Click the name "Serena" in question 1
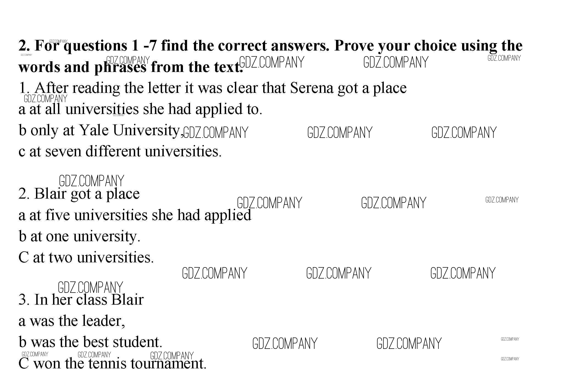Viewport: 564px width, 392px height. tap(311, 88)
